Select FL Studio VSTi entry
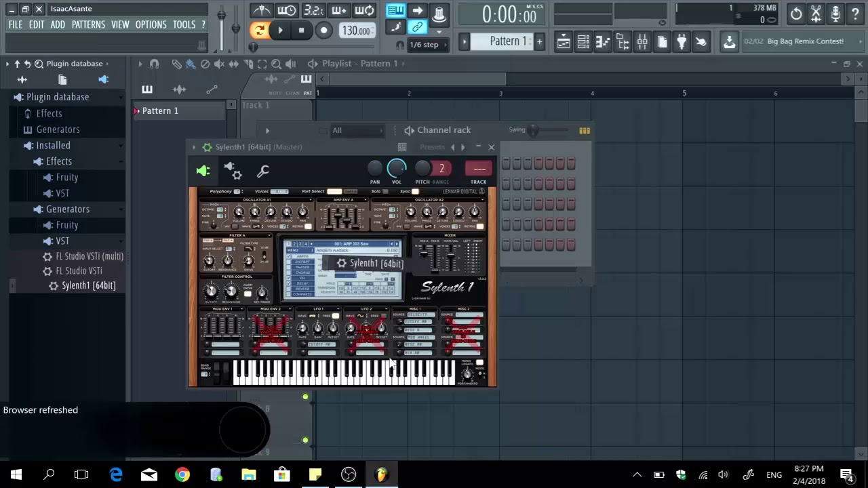 coord(79,270)
